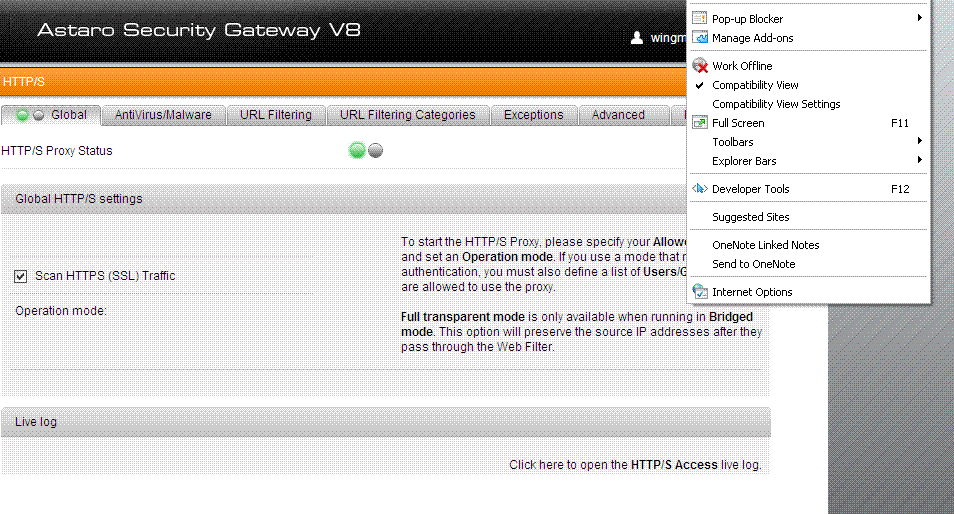The width and height of the screenshot is (954, 514).
Task: Open Developer Tools F12 menu entry
Action: point(809,189)
